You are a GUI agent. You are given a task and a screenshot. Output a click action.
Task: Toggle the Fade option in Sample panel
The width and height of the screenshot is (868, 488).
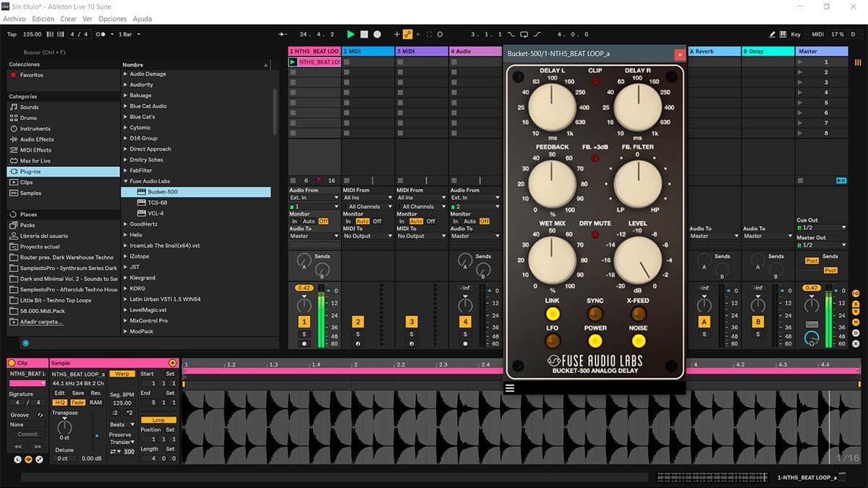click(77, 402)
